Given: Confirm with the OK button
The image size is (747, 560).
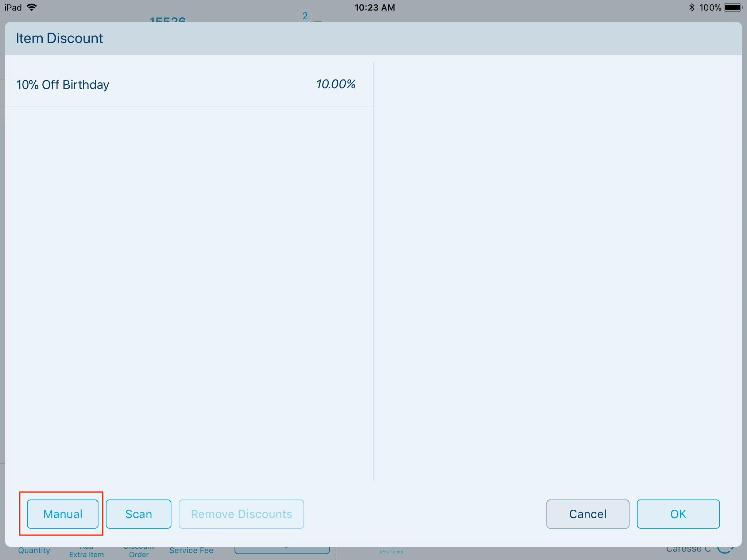Looking at the screenshot, I should click(678, 514).
